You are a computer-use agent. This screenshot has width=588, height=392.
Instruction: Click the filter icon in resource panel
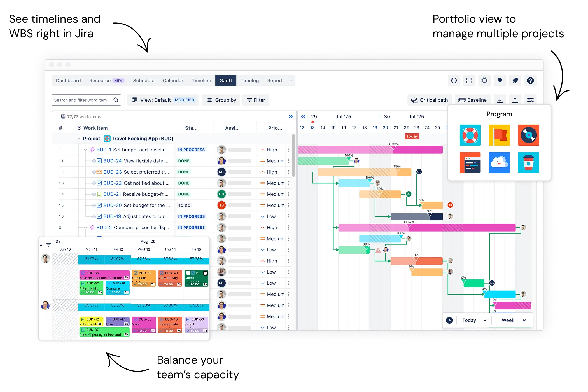coord(48,245)
